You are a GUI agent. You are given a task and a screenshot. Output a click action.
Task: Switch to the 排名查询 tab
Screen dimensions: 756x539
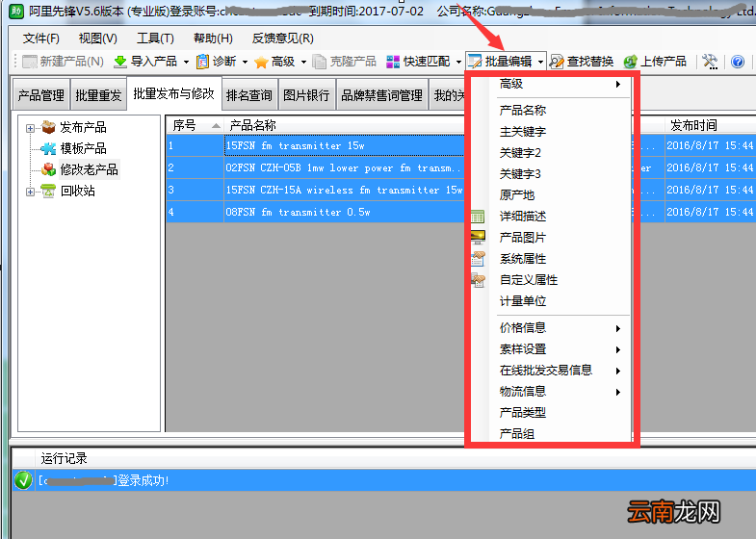(x=248, y=95)
